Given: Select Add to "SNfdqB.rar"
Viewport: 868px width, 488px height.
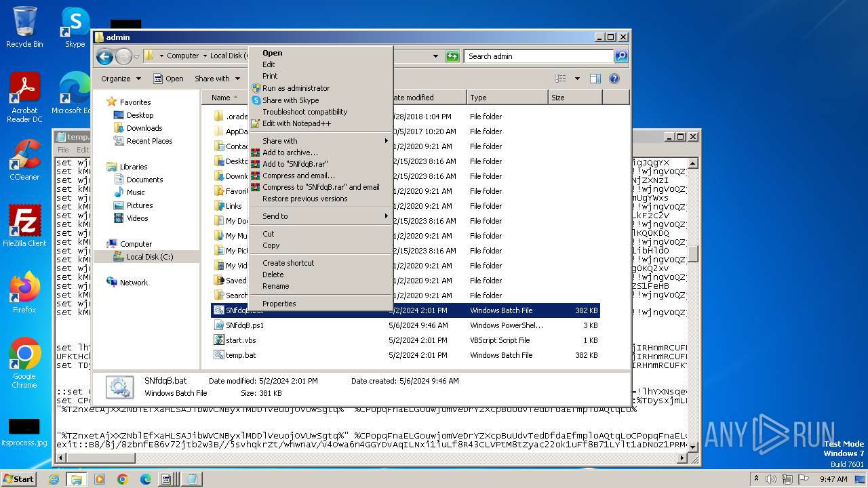Looking at the screenshot, I should (321, 164).
